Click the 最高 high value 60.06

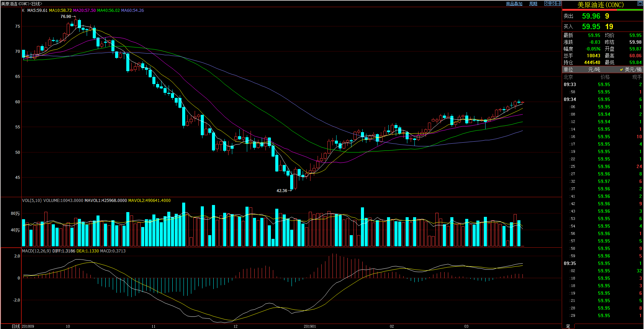tap(635, 56)
